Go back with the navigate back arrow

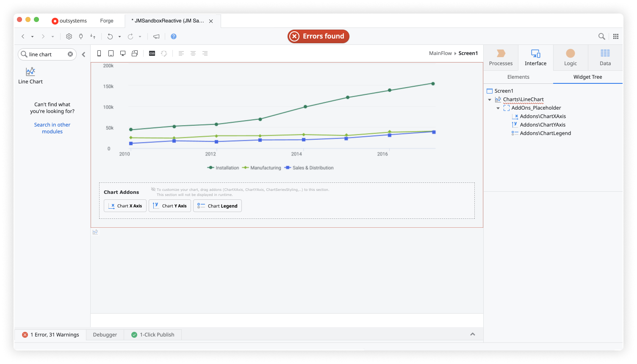click(23, 36)
